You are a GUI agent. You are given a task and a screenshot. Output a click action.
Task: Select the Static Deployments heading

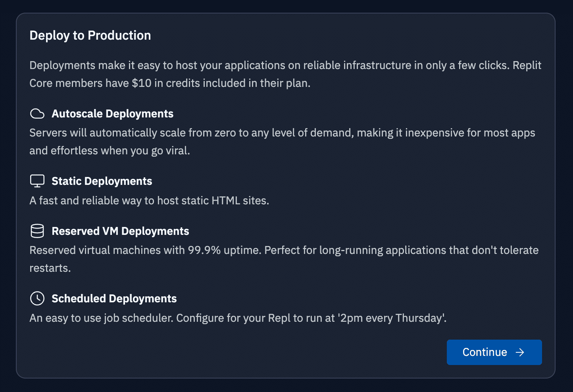102,181
